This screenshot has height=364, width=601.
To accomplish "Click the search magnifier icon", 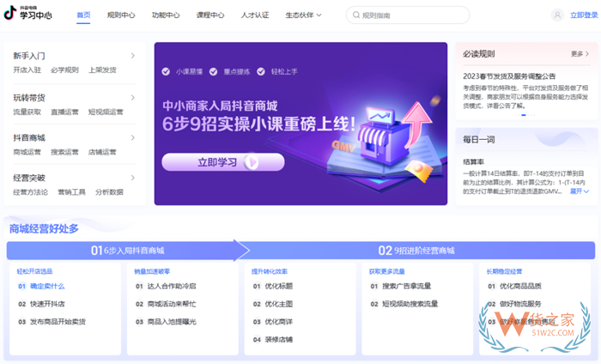I will [356, 15].
